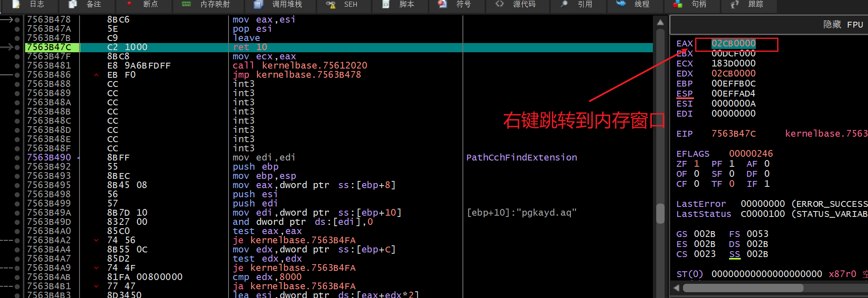This screenshot has width=868, height=298.
Task: Select opcode bytes 'E8 9A6BFDFF'
Action: pos(139,66)
